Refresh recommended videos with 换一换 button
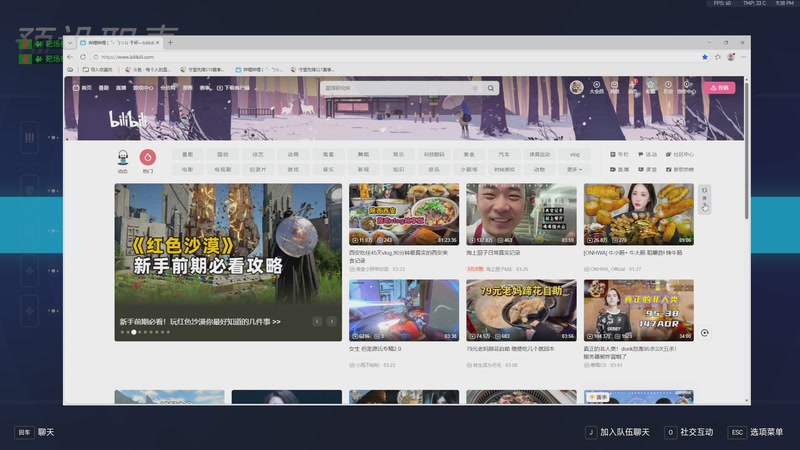 click(705, 199)
